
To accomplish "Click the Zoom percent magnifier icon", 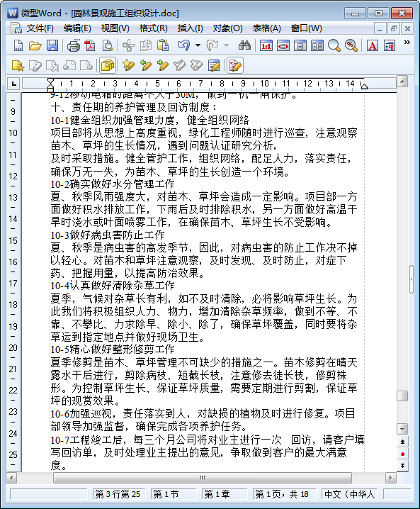I will click(x=351, y=46).
